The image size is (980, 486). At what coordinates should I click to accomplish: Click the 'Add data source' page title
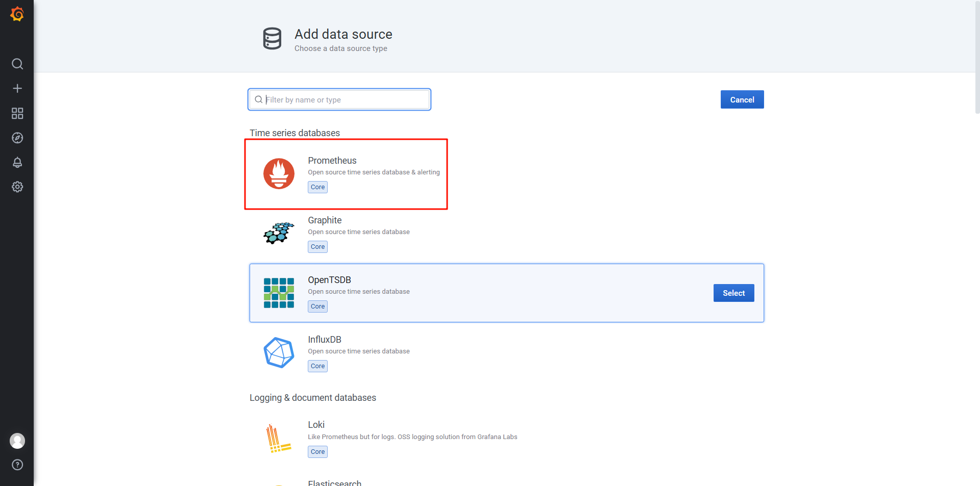pyautogui.click(x=344, y=34)
